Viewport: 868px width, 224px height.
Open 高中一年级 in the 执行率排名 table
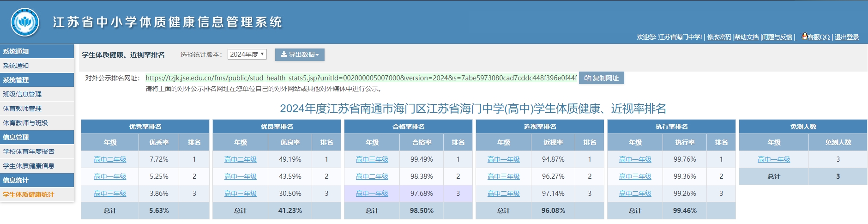pyautogui.click(x=635, y=159)
